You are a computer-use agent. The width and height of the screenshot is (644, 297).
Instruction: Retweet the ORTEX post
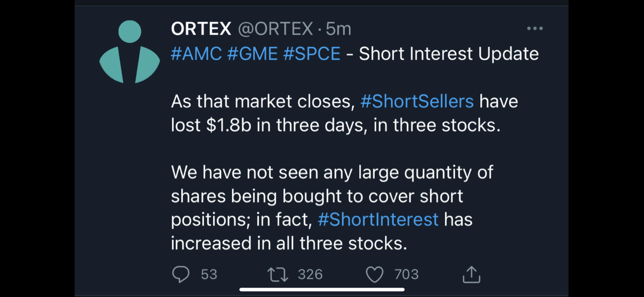277,274
